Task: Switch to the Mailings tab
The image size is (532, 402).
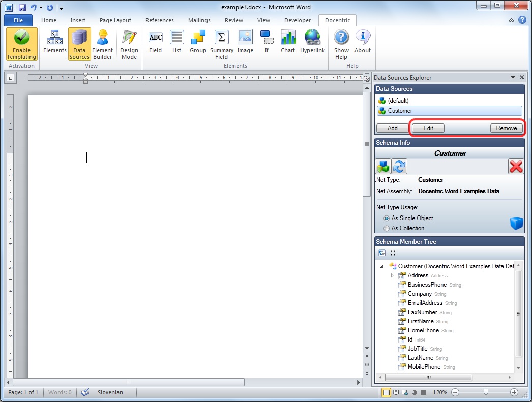Action: 199,20
